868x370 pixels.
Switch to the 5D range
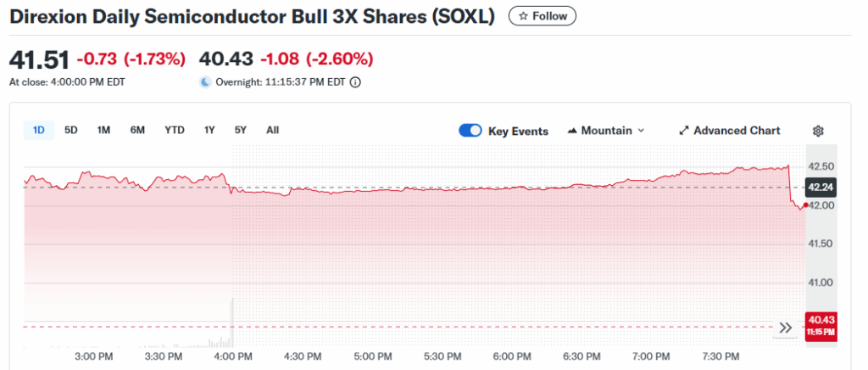pyautogui.click(x=71, y=130)
